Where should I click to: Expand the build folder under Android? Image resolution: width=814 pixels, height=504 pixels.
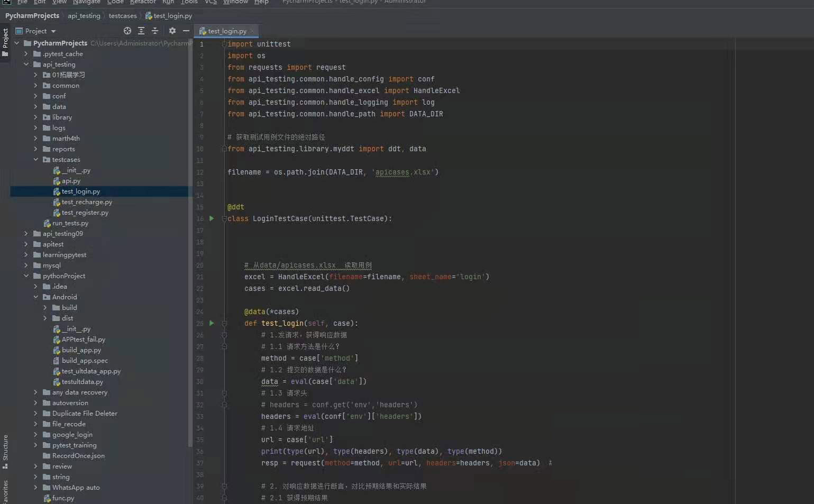click(x=45, y=307)
